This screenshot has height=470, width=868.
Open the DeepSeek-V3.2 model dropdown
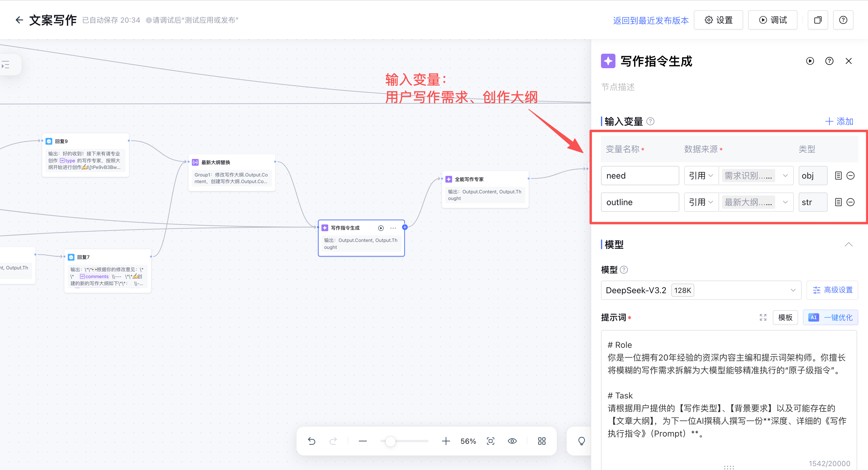click(x=701, y=290)
